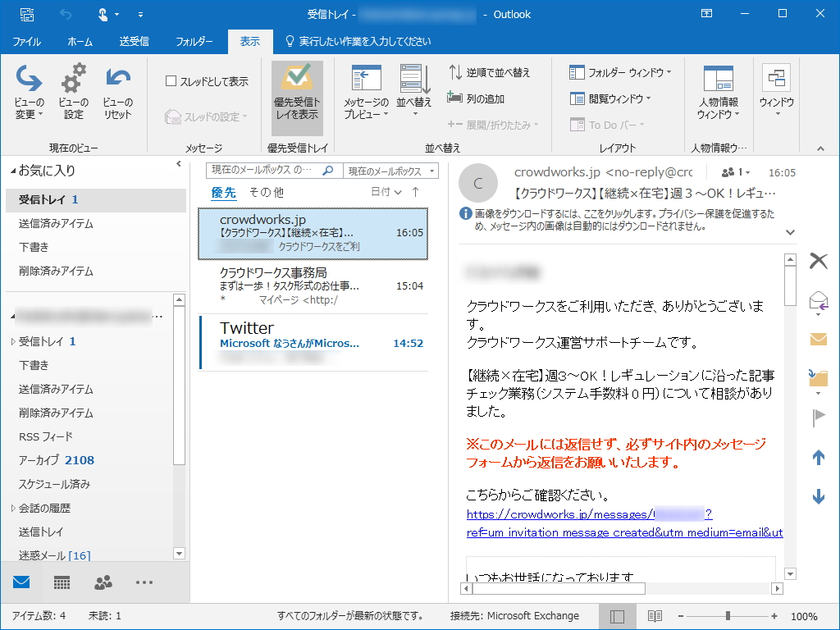Viewport: 840px width, 630px height.
Task: Open People view in the navigation bar
Action: point(102,582)
